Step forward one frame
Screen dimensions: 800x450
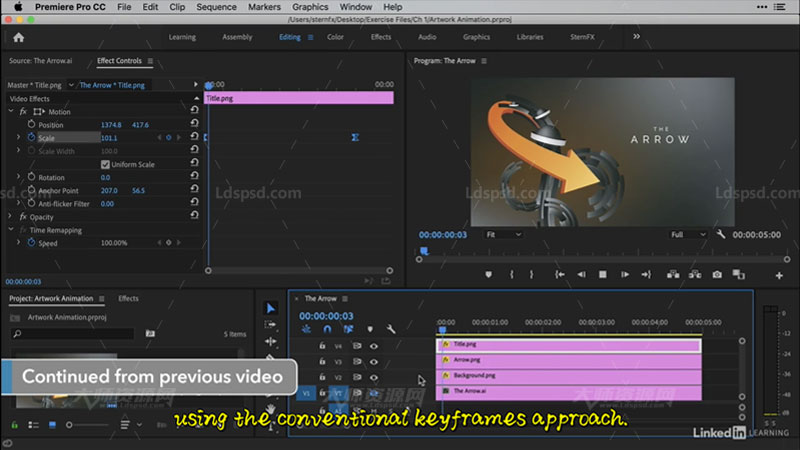(x=624, y=274)
